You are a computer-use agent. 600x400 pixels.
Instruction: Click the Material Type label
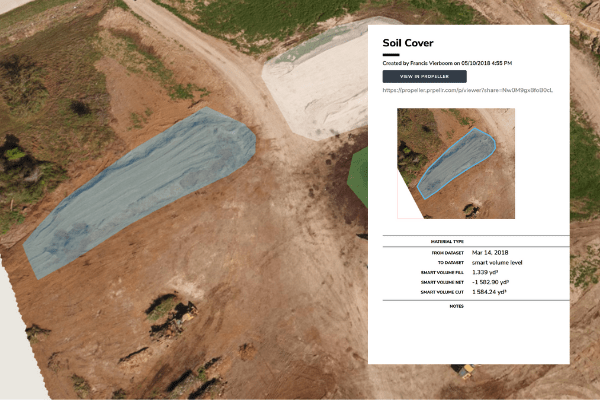447,242
